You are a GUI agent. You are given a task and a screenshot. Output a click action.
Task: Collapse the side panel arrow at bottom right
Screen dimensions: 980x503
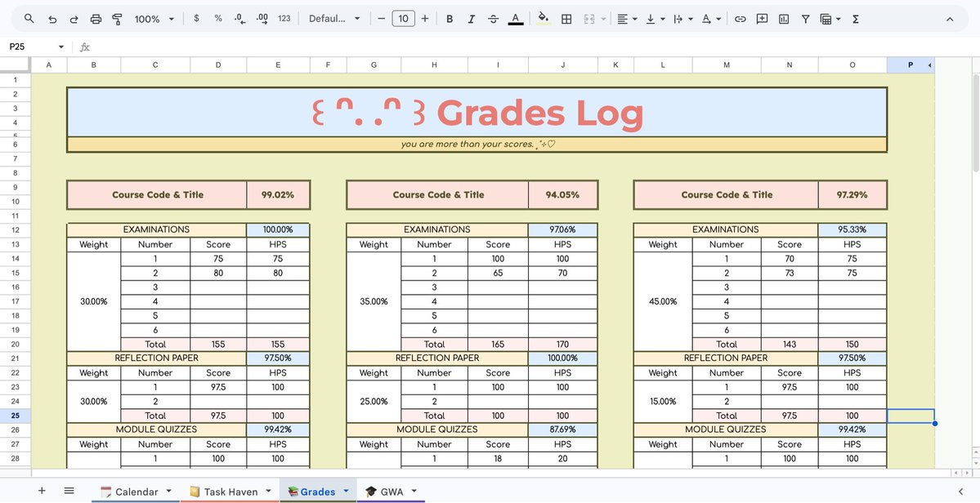coord(960,492)
